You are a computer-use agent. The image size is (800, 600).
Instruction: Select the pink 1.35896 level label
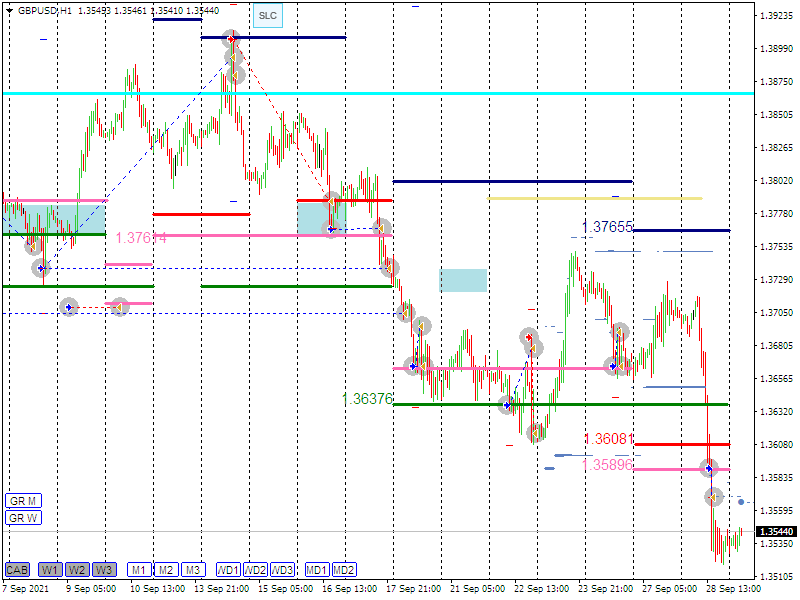[607, 464]
